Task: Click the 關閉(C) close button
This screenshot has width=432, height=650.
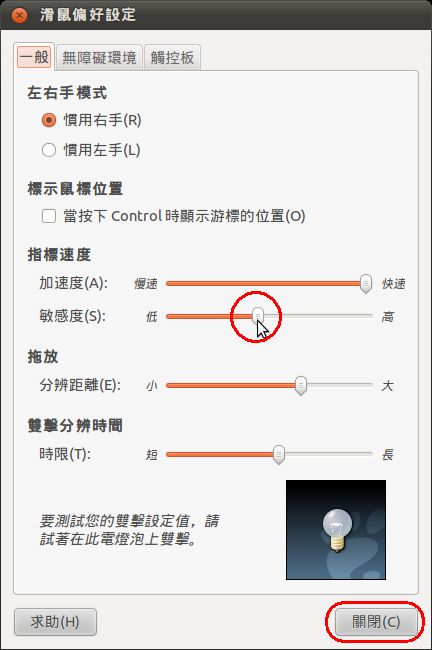Action: [x=376, y=622]
